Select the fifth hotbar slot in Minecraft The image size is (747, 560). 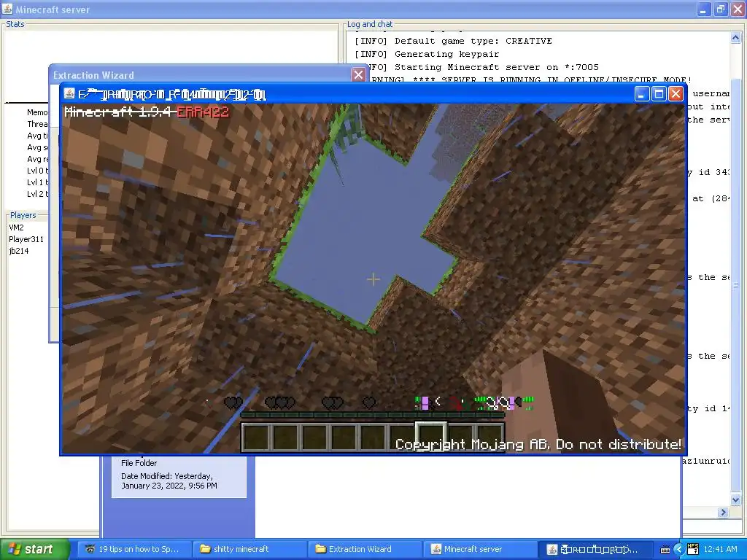pos(373,437)
